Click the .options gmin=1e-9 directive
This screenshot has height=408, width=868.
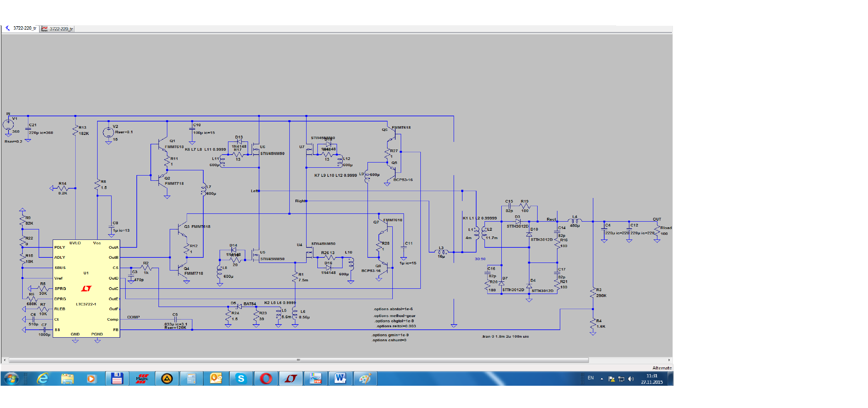pyautogui.click(x=390, y=335)
